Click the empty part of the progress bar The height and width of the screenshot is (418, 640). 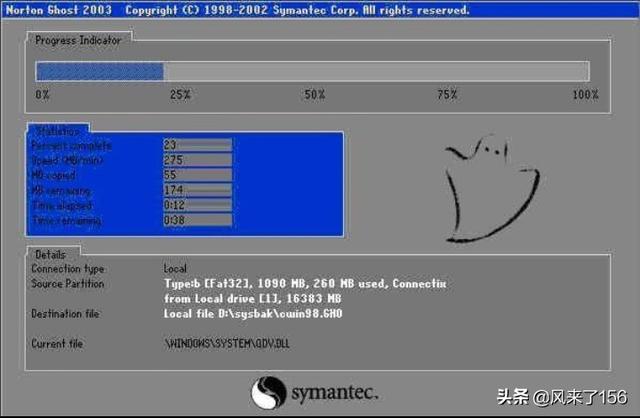375,71
